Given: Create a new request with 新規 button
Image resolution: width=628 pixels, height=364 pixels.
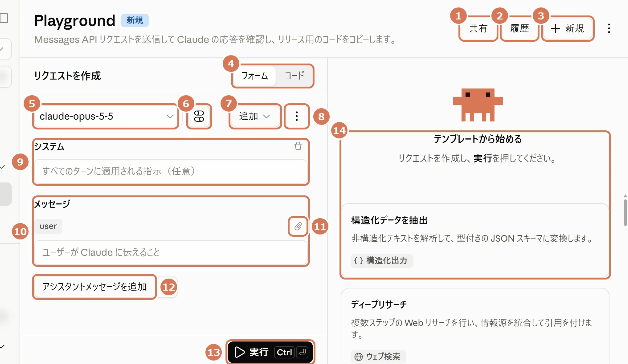Looking at the screenshot, I should click(x=568, y=29).
